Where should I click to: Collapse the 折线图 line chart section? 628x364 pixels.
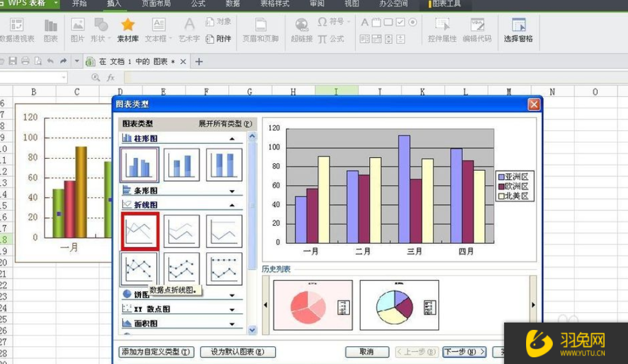point(232,205)
